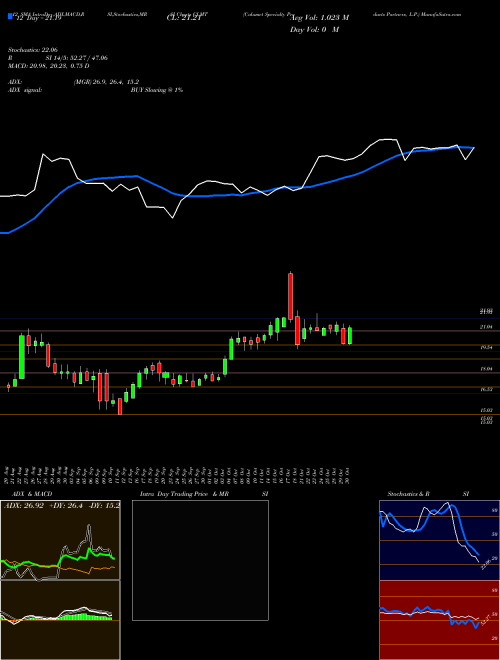Open the empty intraday trading price panel

click(x=200, y=560)
